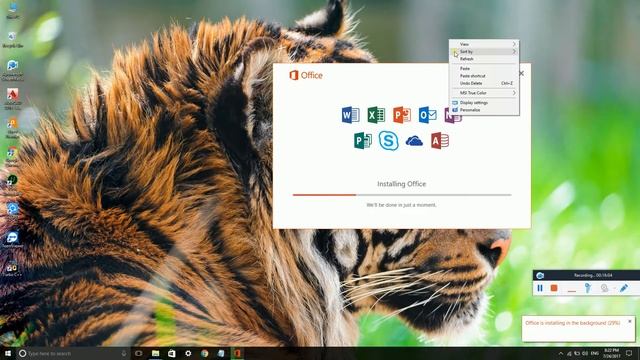
Task: Click the ENG language indicator in the tray
Action: pyautogui.click(x=595, y=353)
